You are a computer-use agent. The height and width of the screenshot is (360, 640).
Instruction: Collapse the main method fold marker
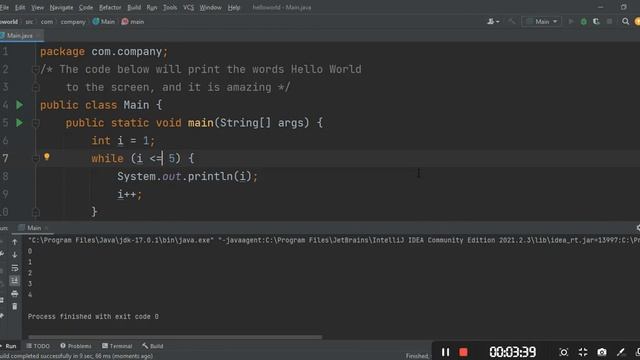point(36,122)
